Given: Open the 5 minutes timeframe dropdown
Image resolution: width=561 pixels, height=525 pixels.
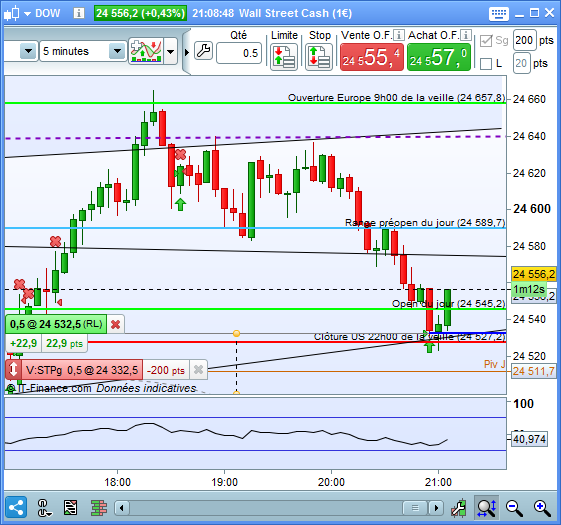Looking at the screenshot, I should coord(117,51).
